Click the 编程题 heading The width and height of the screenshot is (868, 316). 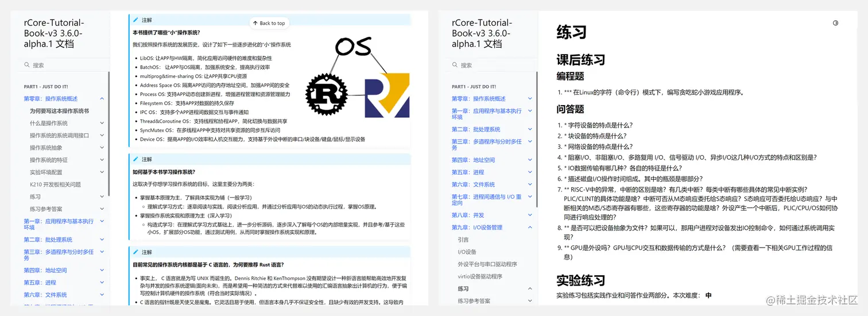571,76
